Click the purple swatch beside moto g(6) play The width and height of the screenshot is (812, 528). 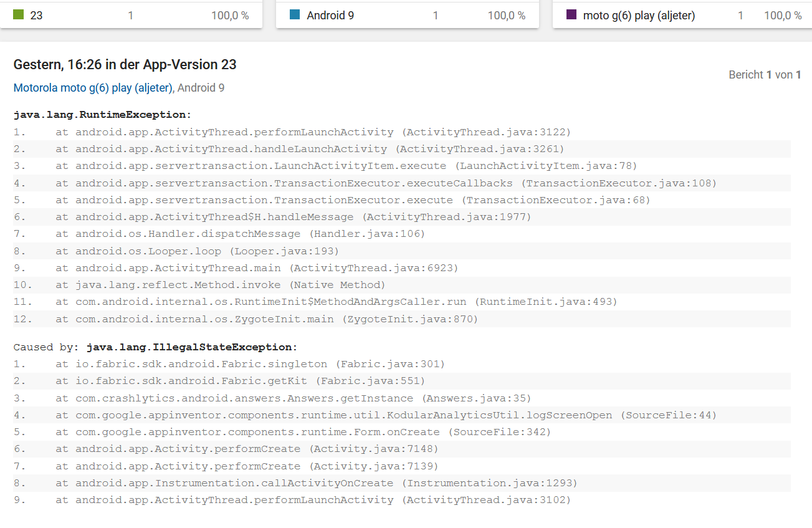(x=571, y=14)
